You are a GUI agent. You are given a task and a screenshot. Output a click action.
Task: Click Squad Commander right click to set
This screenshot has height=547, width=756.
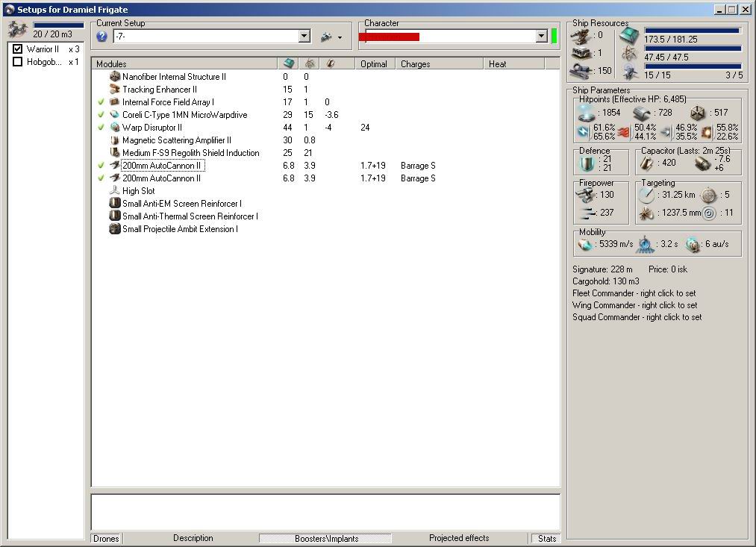point(637,317)
